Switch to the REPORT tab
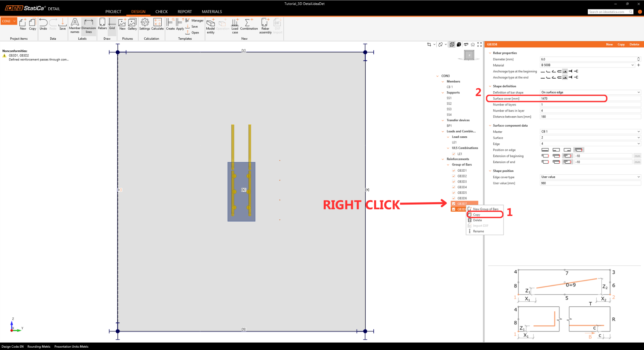644x350 pixels. coord(185,12)
